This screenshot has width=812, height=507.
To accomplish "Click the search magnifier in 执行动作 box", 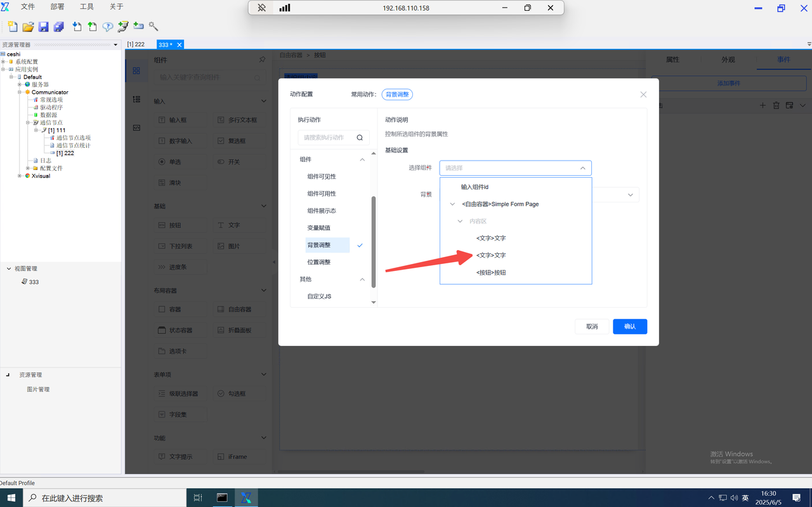I will coord(360,137).
